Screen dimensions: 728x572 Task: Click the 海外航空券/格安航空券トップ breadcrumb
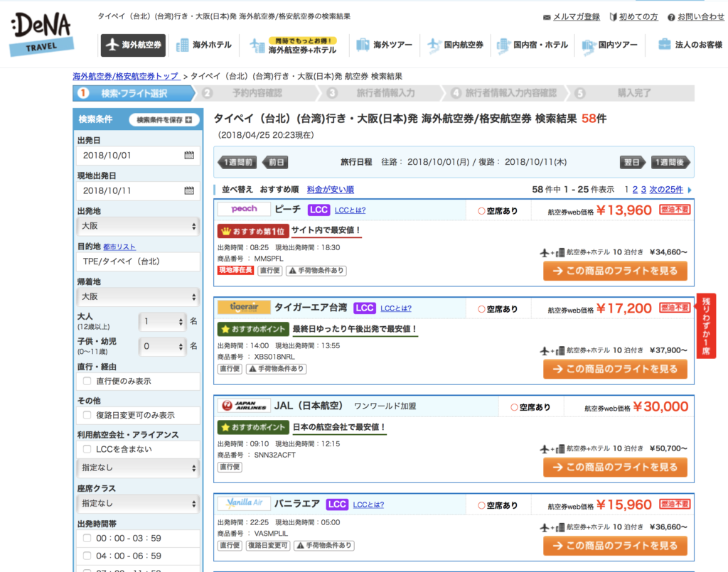pyautogui.click(x=126, y=76)
